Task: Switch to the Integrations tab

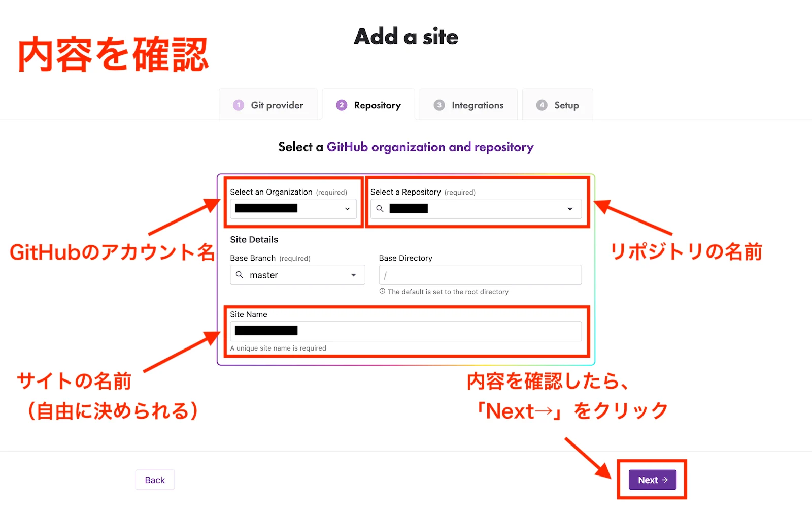Action: point(468,105)
